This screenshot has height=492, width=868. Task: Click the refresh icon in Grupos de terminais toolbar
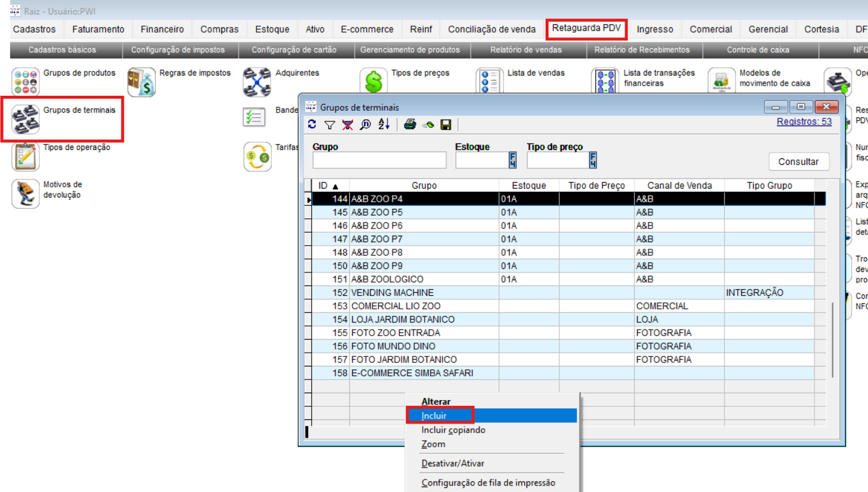point(312,124)
